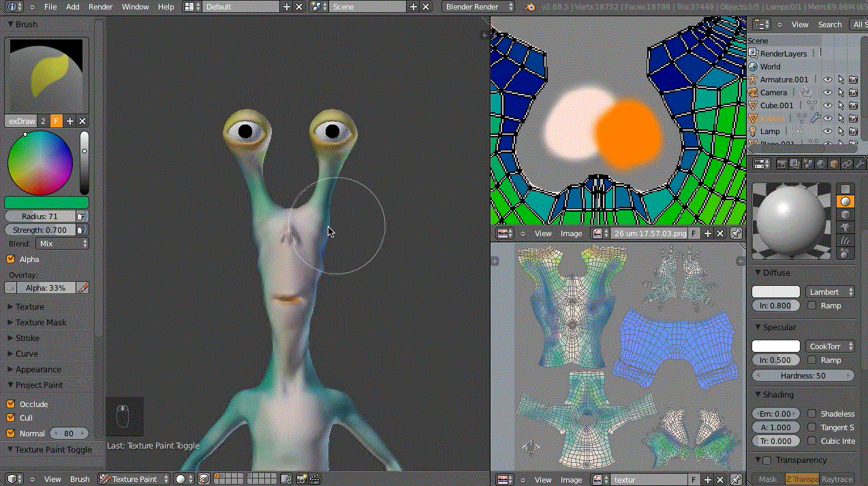Click the Info editor type icon
The width and height of the screenshot is (868, 486).
[14, 7]
